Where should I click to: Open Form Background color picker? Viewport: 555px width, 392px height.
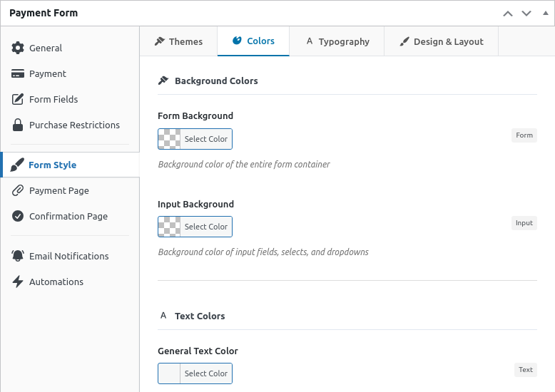[195, 139]
